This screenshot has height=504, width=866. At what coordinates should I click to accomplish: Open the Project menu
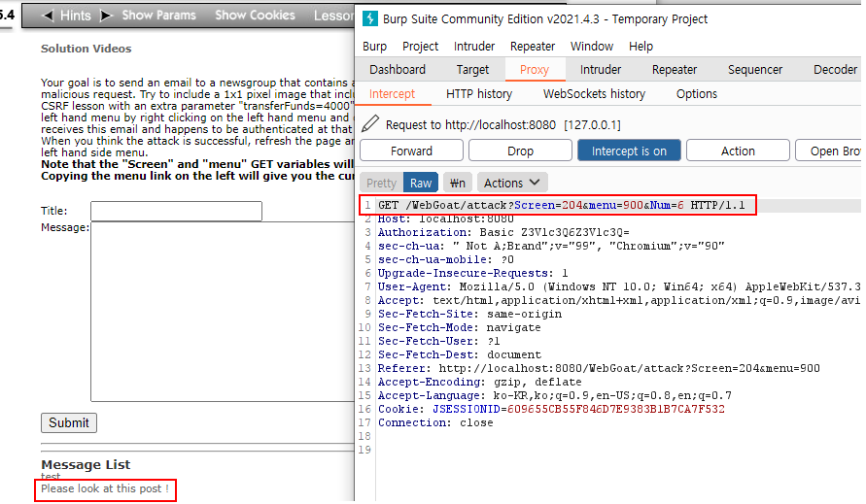click(420, 47)
